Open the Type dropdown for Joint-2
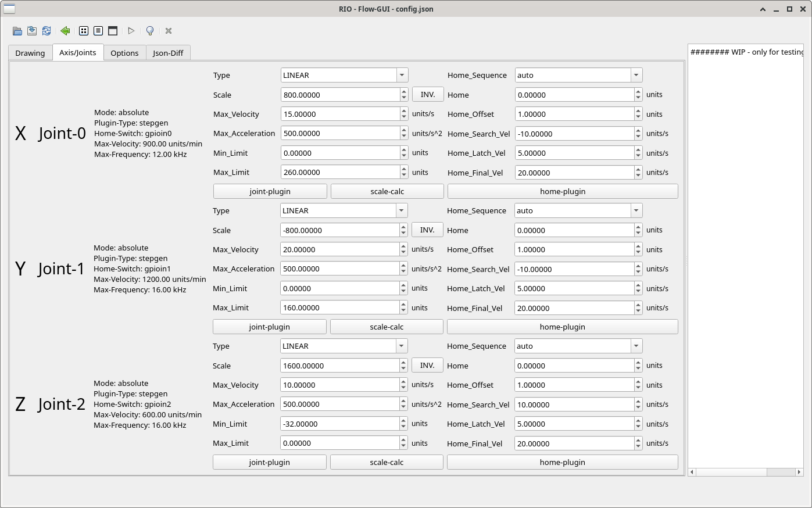Screen dimensions: 812x508 (344, 346)
